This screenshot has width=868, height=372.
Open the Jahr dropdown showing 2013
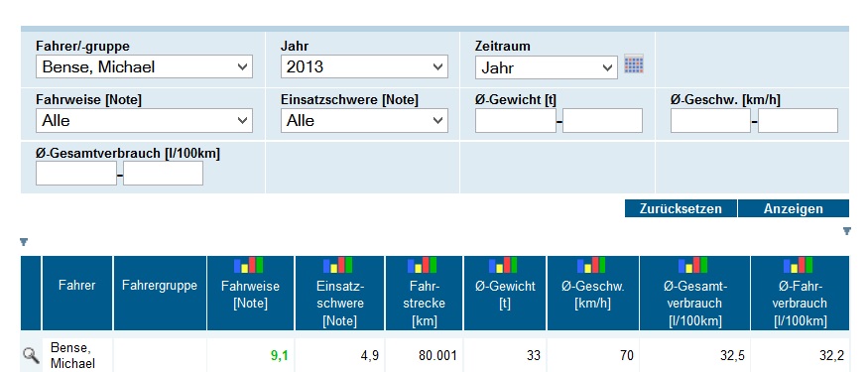pos(364,67)
